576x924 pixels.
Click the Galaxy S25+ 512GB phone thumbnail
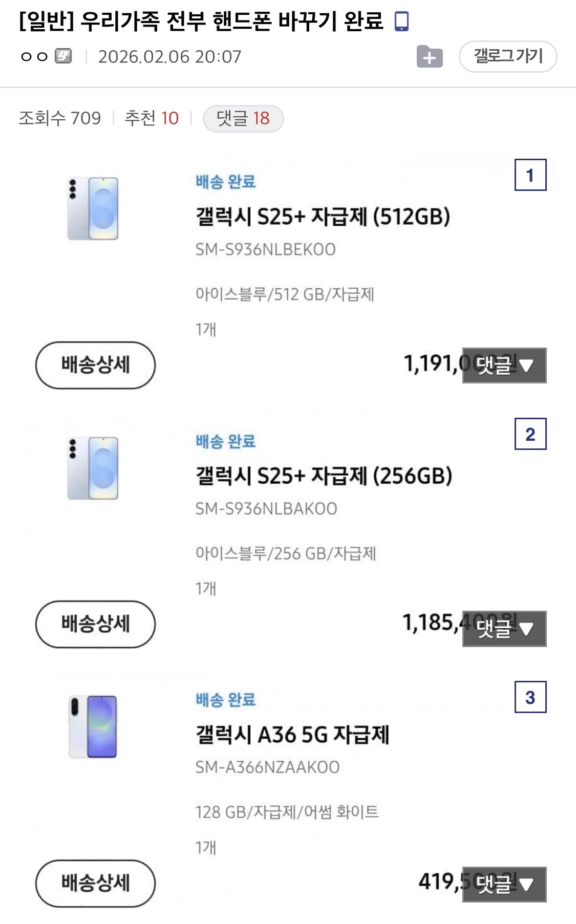[x=93, y=209]
